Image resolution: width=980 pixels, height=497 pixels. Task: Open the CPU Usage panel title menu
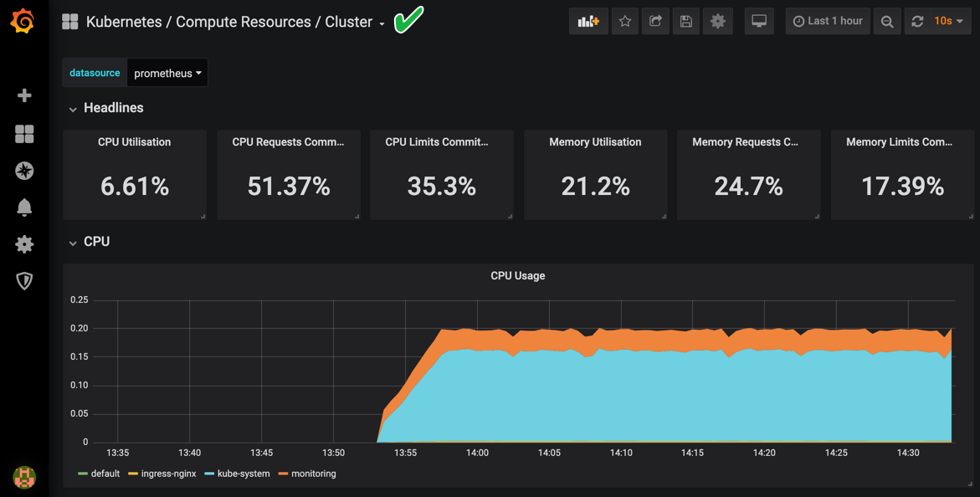click(x=517, y=276)
